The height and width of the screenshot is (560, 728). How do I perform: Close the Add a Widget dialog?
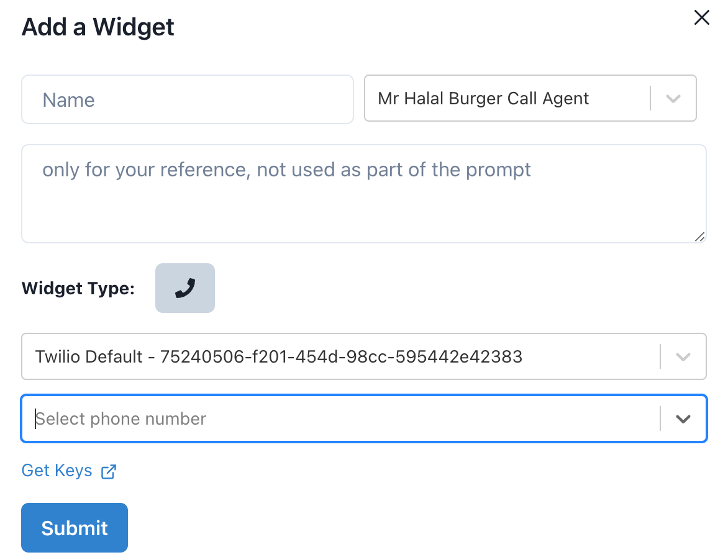click(x=701, y=18)
